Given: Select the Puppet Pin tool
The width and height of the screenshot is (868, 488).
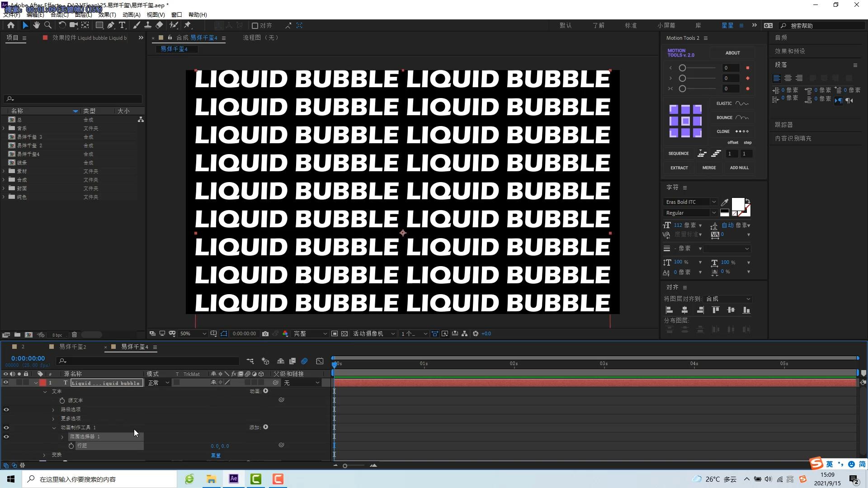Looking at the screenshot, I should tap(188, 25).
